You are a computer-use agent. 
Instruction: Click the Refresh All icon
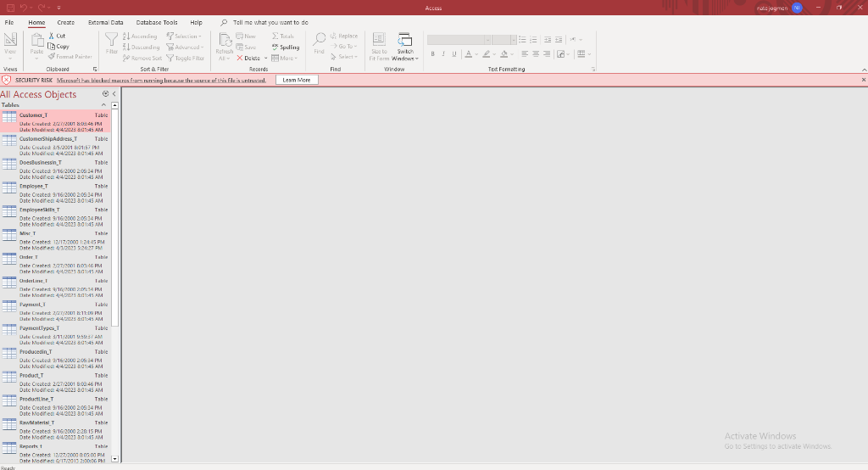pos(225,40)
